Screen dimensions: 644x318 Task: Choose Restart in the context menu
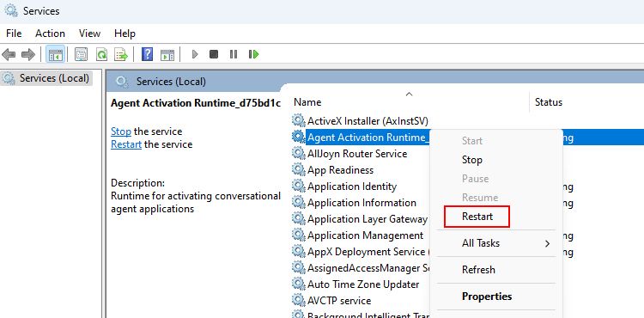[x=477, y=217]
